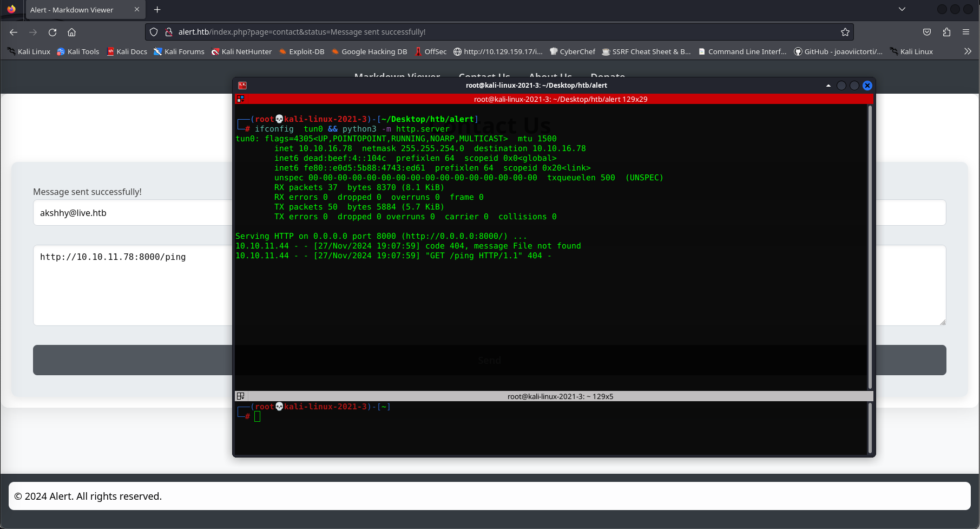Open About Us nav item
Screen dimensions: 980x529
click(550, 76)
